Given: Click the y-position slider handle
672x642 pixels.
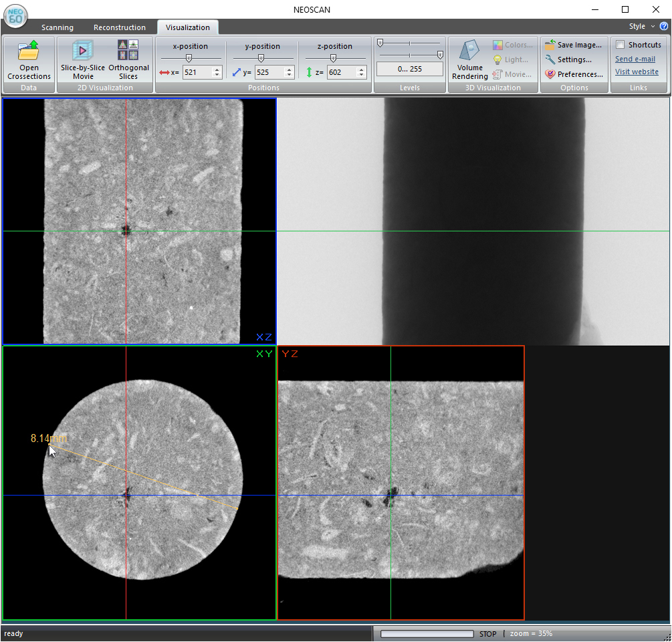Looking at the screenshot, I should pyautogui.click(x=261, y=58).
